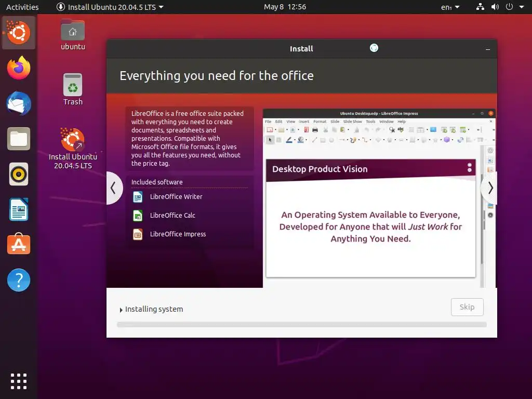
Task: Click the LibreOffice Writer icon in the slide
Action: tap(138, 197)
